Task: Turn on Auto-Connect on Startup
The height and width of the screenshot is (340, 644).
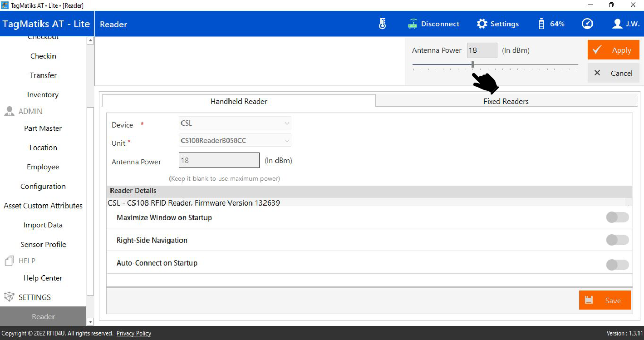Action: [617, 265]
